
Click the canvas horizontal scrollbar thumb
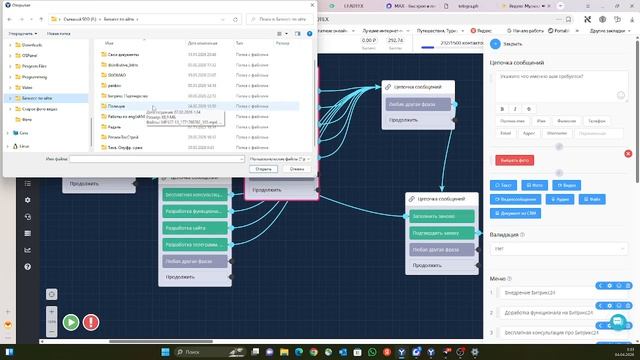[161, 341]
